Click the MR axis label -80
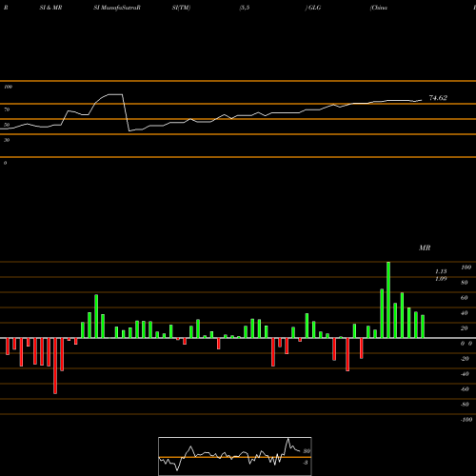The image size is (476, 476). 465,405
